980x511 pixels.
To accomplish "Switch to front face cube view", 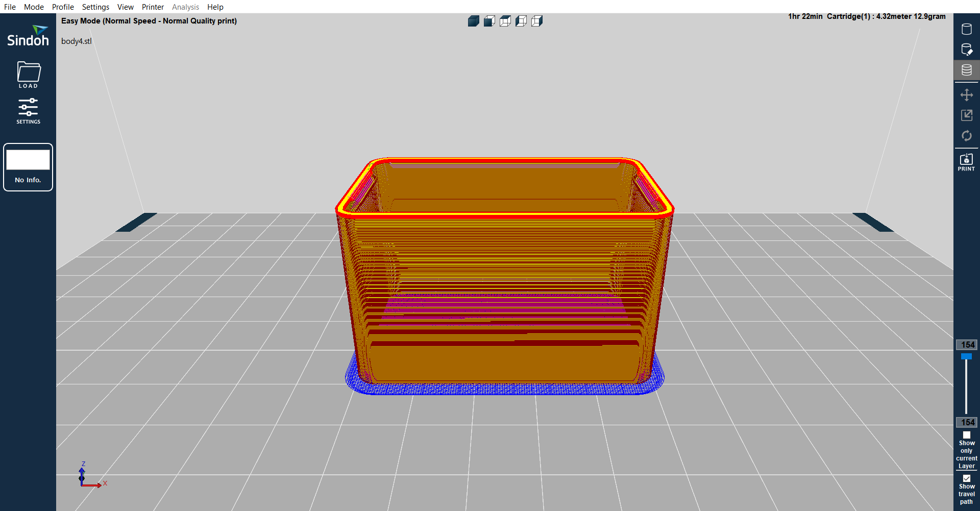I will click(489, 21).
